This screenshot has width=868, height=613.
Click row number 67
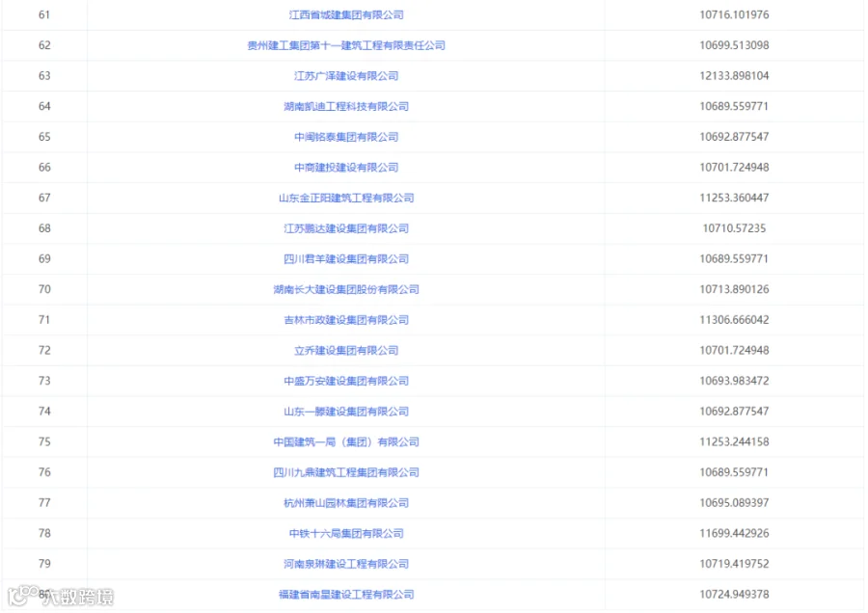(x=44, y=198)
